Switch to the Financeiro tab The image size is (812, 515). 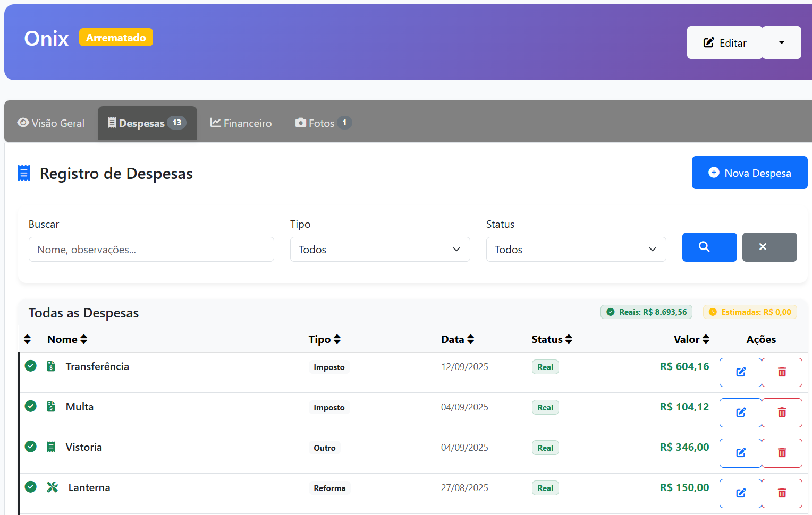(241, 123)
